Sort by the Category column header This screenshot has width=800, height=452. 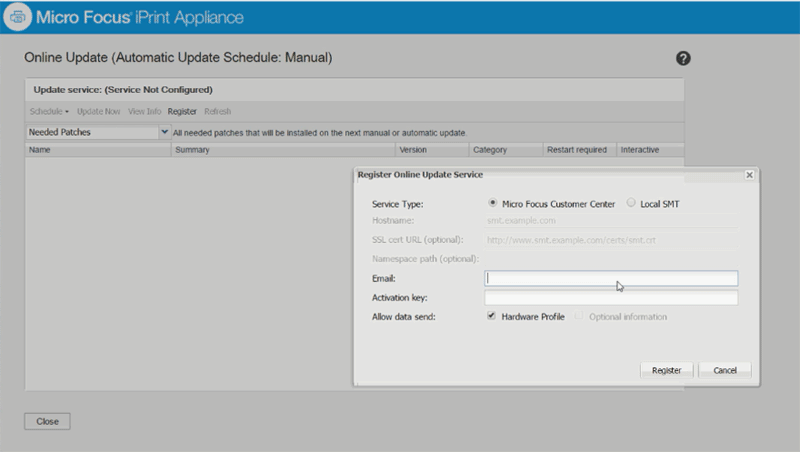[x=506, y=150]
